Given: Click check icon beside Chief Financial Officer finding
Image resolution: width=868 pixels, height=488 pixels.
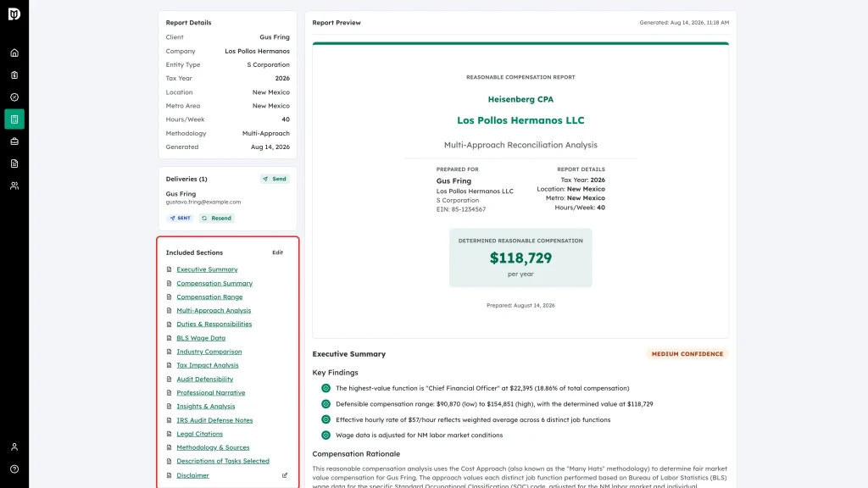Looking at the screenshot, I should [326, 388].
